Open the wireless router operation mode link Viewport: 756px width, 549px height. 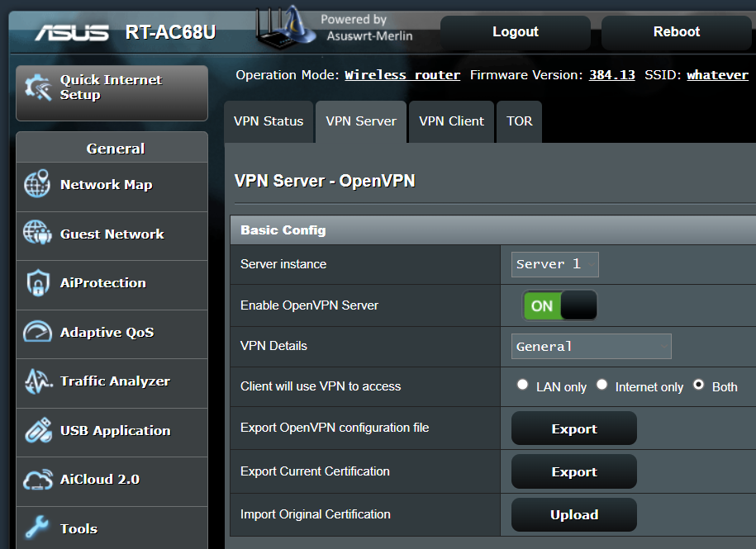click(402, 74)
